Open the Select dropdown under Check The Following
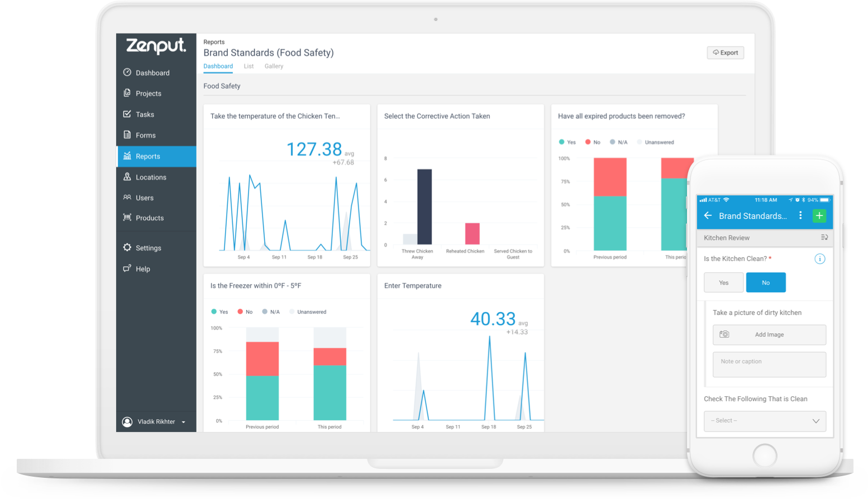The height and width of the screenshot is (499, 868). coord(765,421)
